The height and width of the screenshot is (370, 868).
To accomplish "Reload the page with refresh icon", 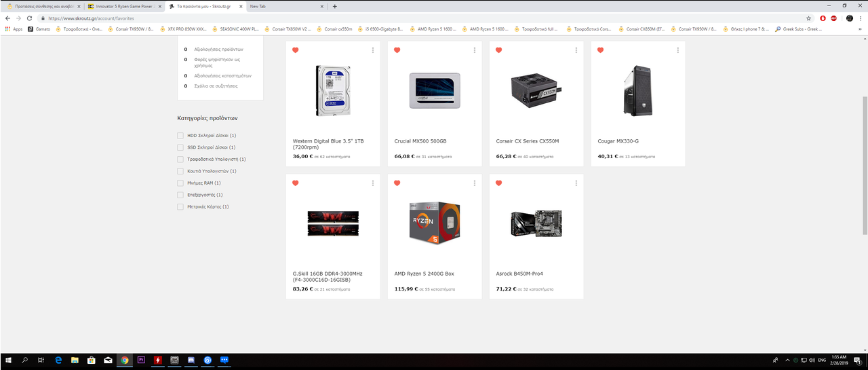I will point(30,18).
